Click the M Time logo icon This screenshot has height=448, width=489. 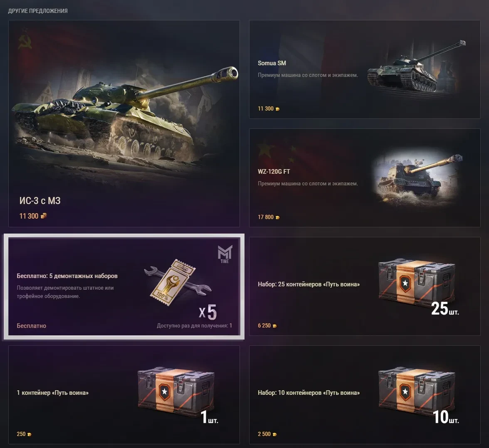[x=225, y=254]
